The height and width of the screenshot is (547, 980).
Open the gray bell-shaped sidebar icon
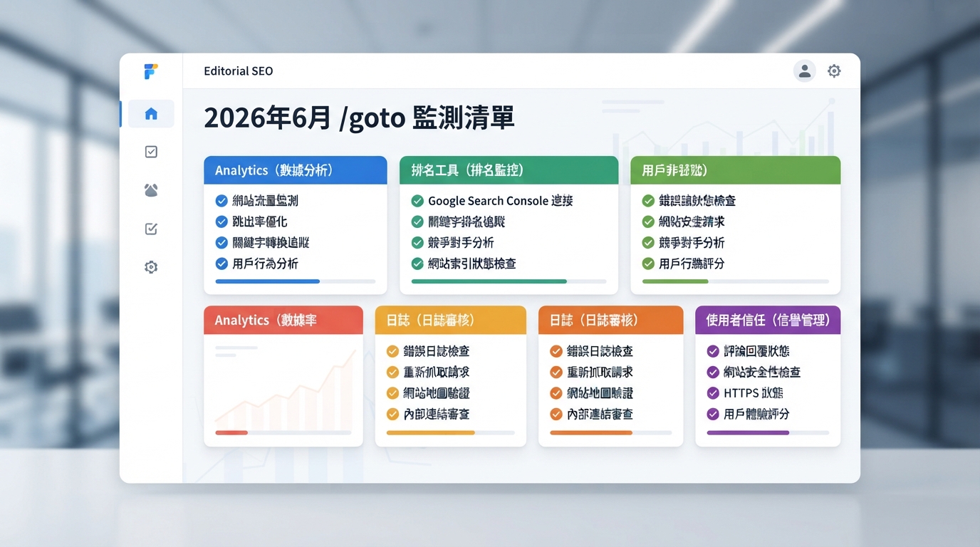click(x=151, y=190)
